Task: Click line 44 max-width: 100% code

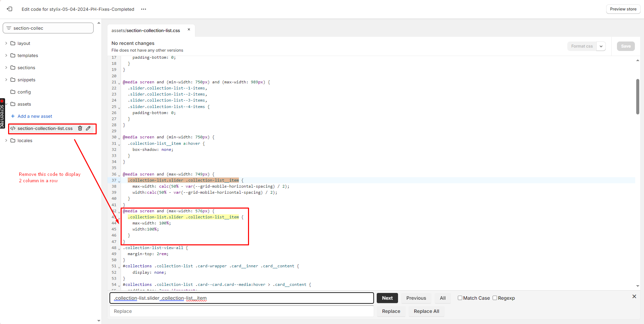Action: click(152, 223)
